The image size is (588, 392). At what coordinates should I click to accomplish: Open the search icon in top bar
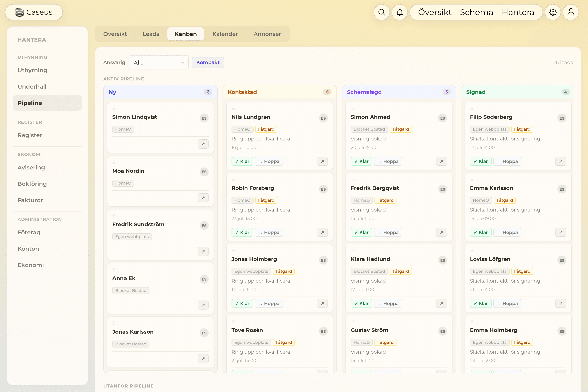pos(382,12)
